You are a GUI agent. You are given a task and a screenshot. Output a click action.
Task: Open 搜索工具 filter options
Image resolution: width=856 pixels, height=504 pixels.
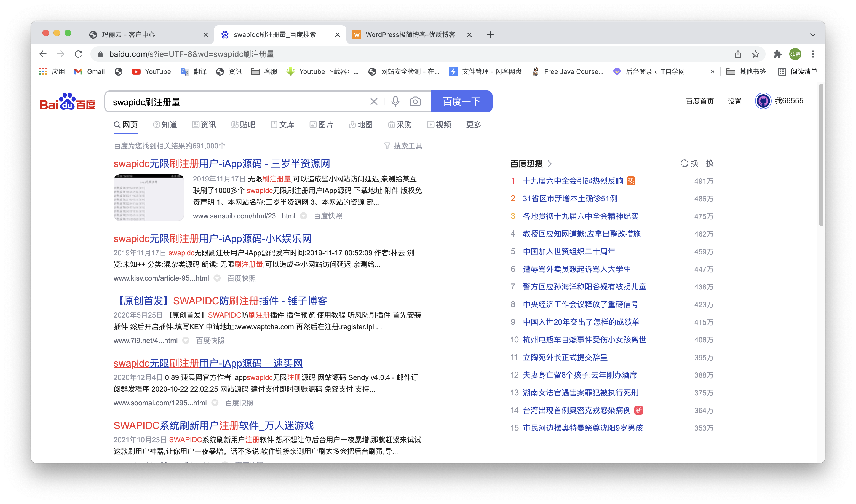click(403, 146)
